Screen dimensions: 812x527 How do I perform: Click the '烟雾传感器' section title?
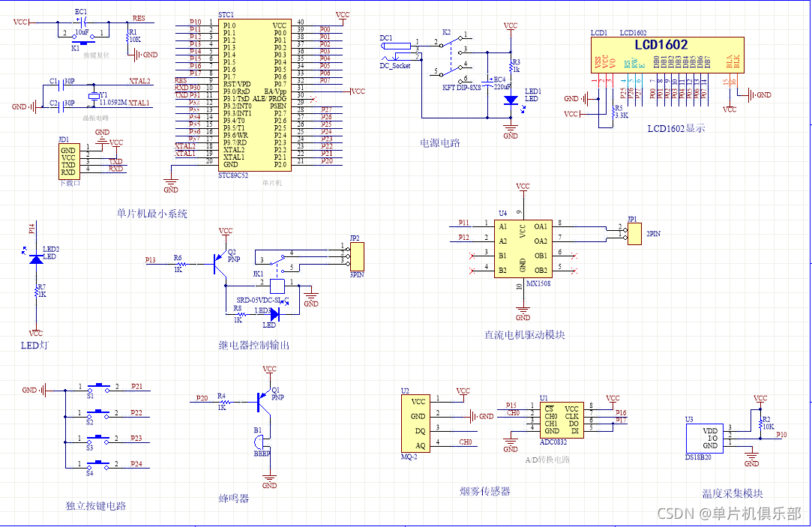[x=484, y=491]
